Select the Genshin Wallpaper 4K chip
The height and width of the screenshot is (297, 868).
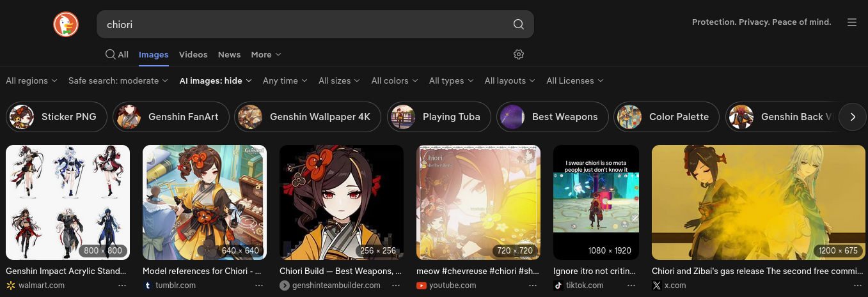click(308, 117)
